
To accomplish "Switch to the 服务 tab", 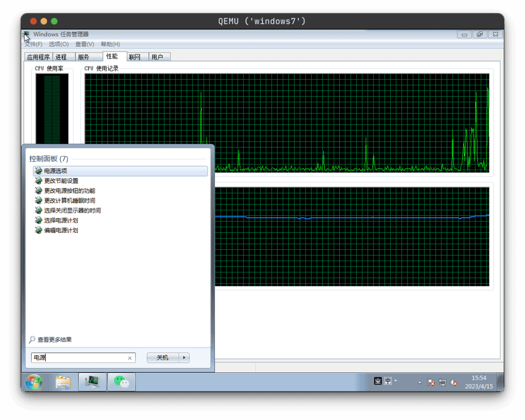I will [x=89, y=57].
